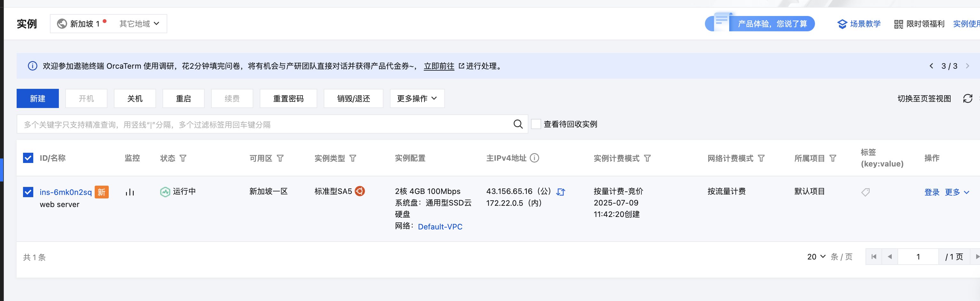980x301 pixels.
Task: Uncheck the ins-6mk0n2sq row checkbox
Action: click(x=28, y=192)
